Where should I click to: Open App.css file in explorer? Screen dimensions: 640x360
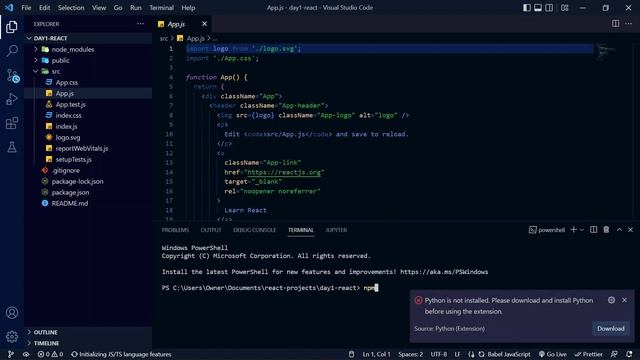click(67, 82)
